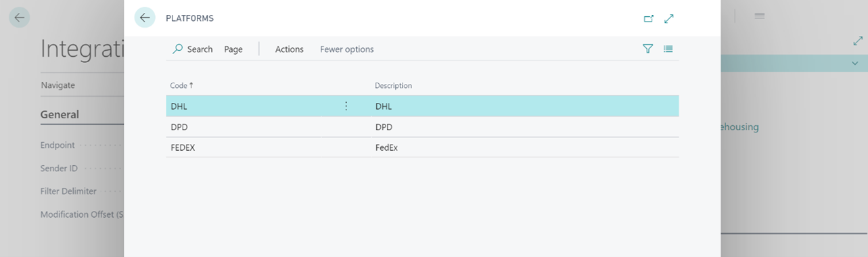Open the Navigate menu on background page

(x=58, y=85)
